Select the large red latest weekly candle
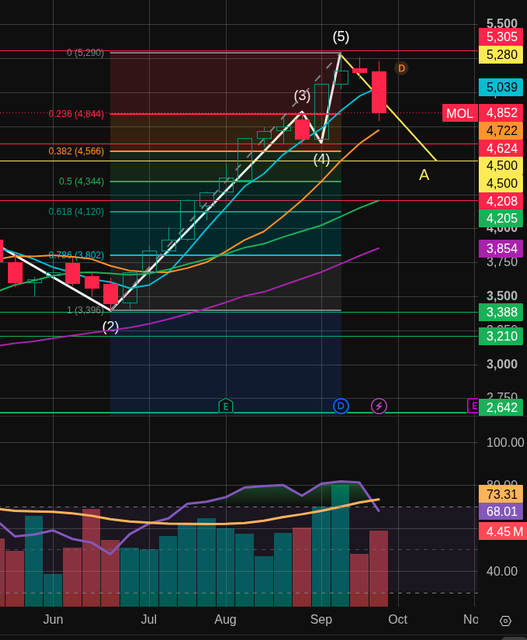This screenshot has height=640, width=527. [379, 92]
